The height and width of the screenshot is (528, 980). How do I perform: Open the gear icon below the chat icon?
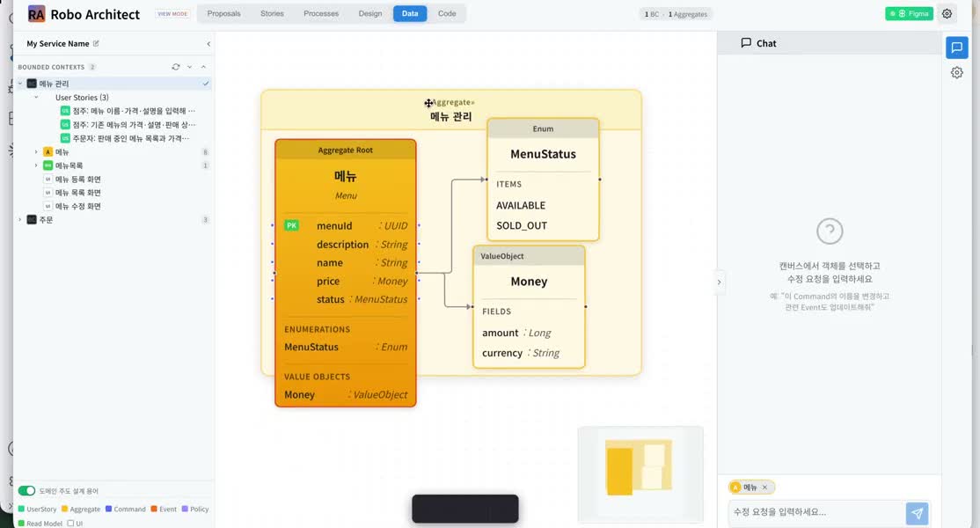(956, 72)
